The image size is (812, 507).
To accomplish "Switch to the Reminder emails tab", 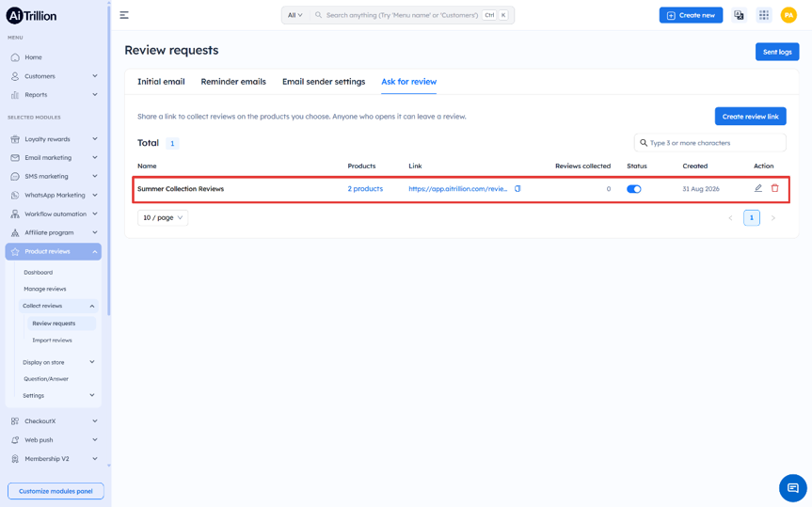I will click(233, 81).
